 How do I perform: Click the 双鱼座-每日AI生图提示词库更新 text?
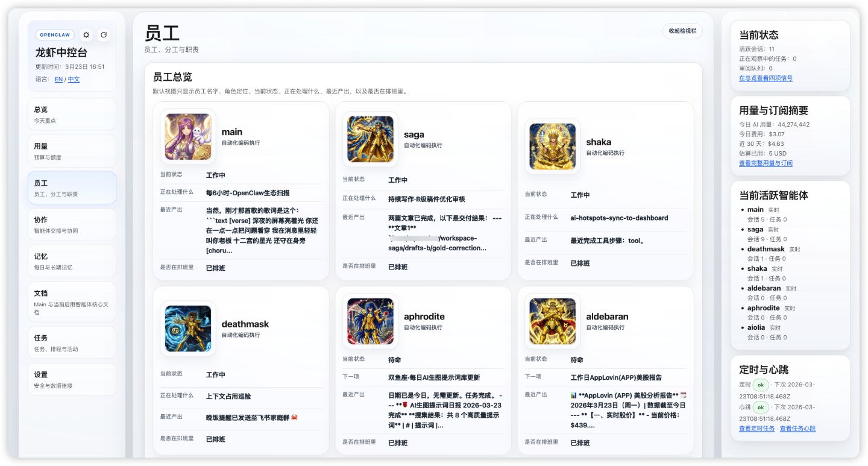click(x=434, y=377)
